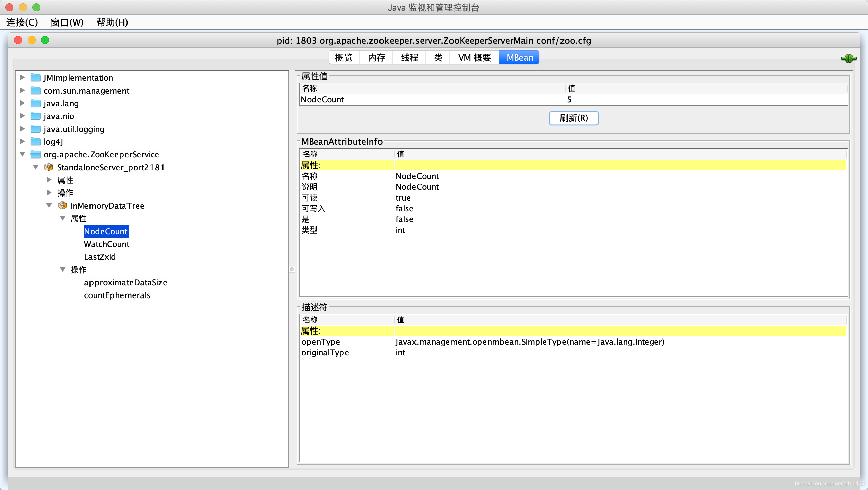
Task: Switch to the 内存 tab
Action: (x=376, y=58)
